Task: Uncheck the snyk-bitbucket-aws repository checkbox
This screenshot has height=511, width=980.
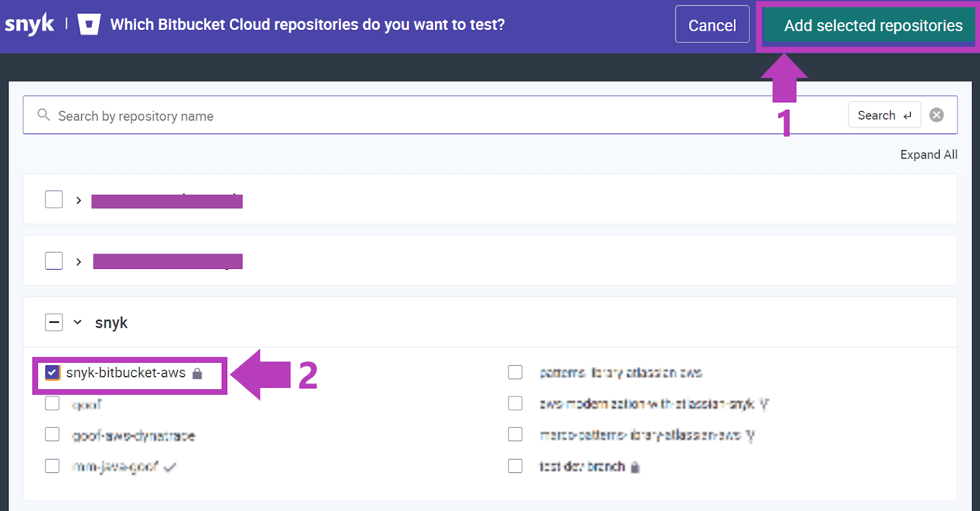Action: [53, 373]
